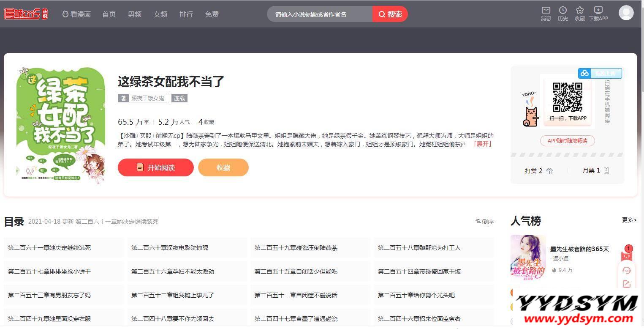
Task: Click the red 搜索 search button
Action: 390,14
